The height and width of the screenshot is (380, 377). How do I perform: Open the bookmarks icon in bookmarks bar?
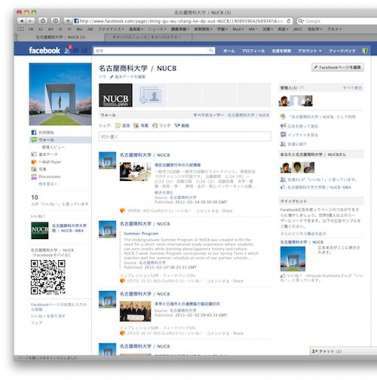coord(21,29)
